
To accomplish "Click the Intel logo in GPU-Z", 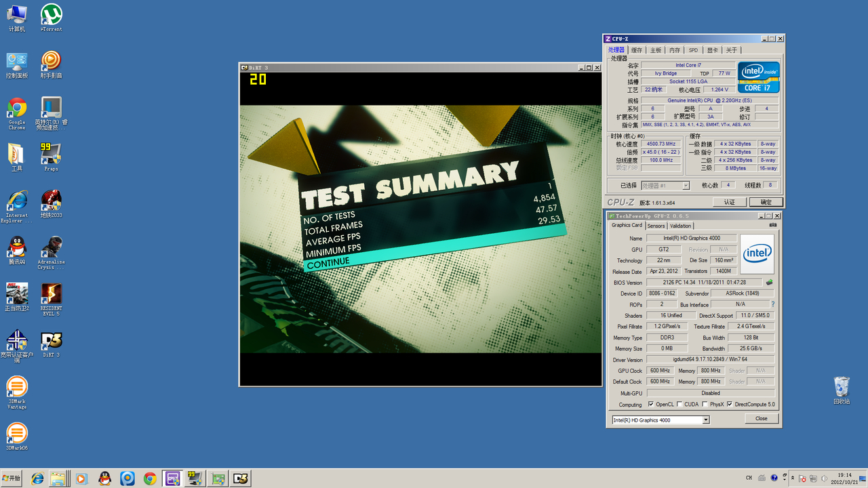I will click(757, 254).
